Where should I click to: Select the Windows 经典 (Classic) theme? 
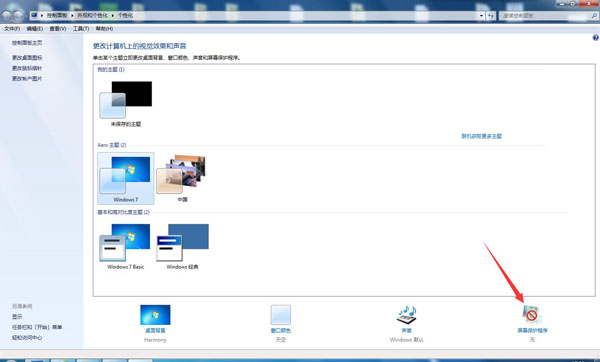(x=183, y=246)
